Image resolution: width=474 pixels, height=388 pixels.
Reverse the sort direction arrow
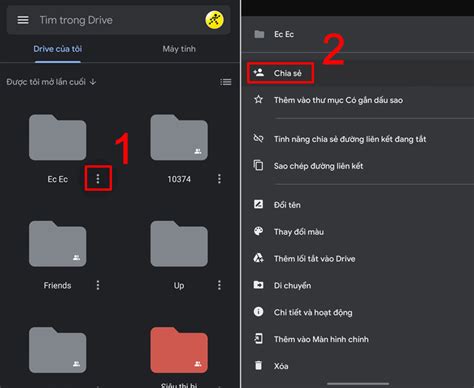93,82
